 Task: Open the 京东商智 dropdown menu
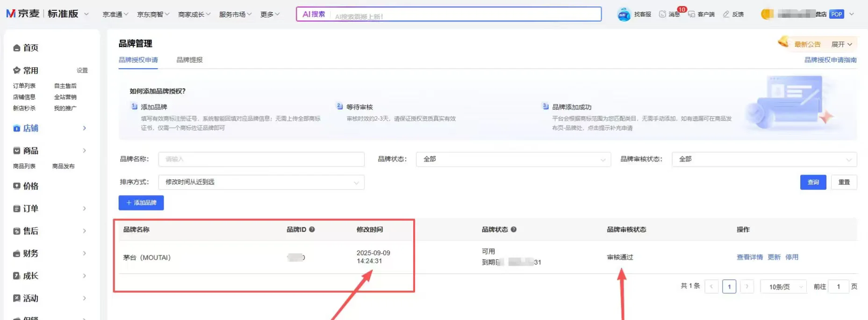pos(153,15)
